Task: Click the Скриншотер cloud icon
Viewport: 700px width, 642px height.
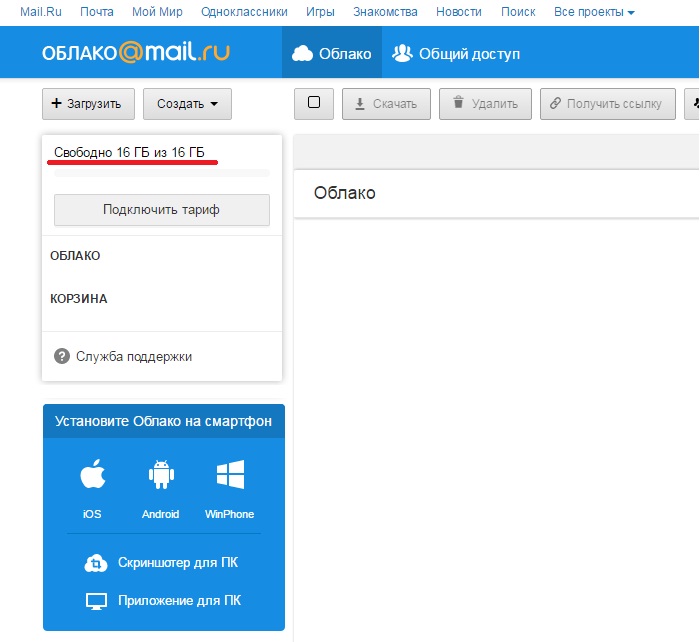Action: pos(96,563)
